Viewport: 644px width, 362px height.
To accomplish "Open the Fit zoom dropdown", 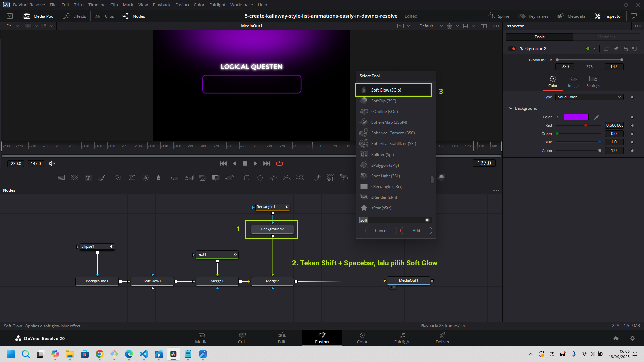I will pyautogui.click(x=12, y=26).
